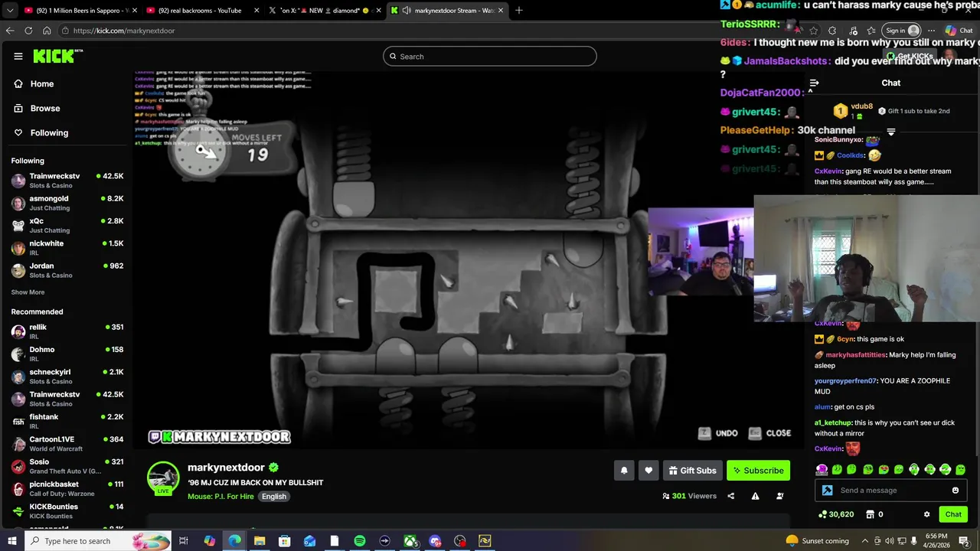Click the green Chat send button
Screen dimensions: 980x551
tap(952, 514)
